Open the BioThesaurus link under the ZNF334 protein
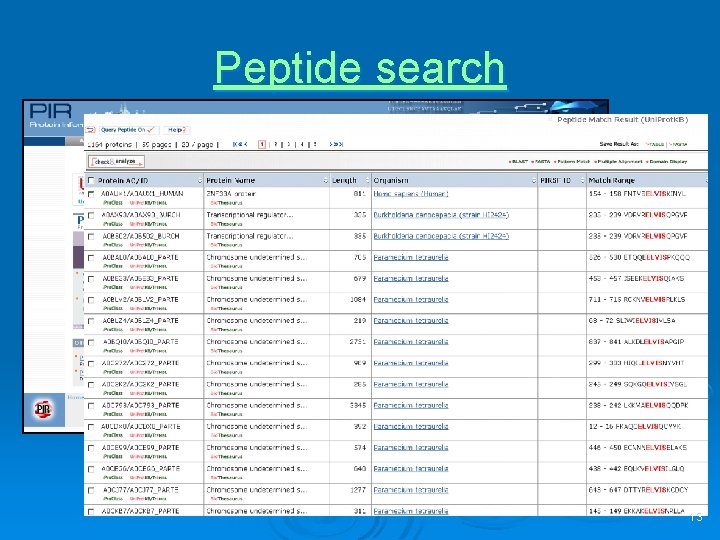720x540 pixels. click(x=226, y=202)
